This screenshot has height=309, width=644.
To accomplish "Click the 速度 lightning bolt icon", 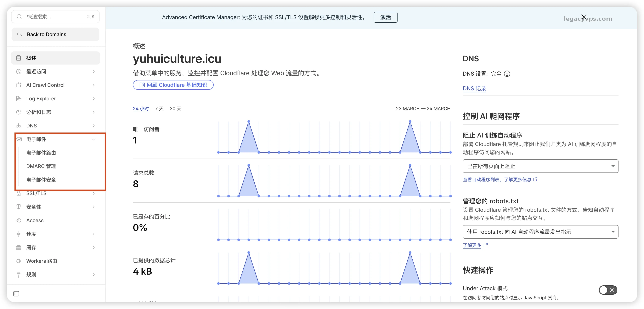I will (x=19, y=234).
